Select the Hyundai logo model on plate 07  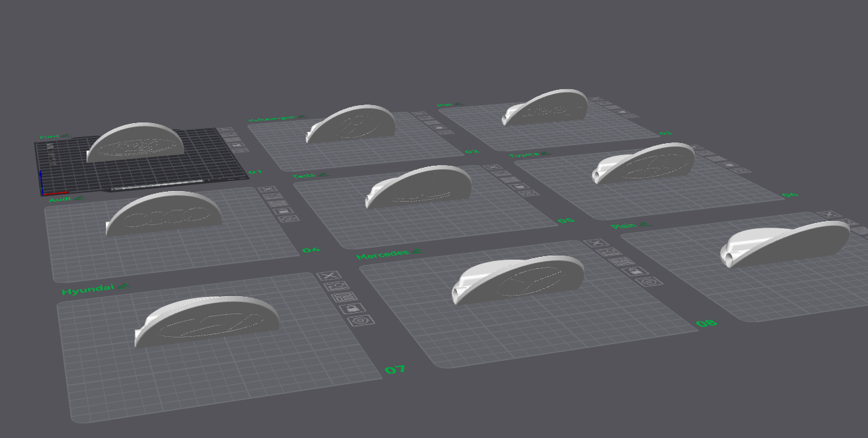point(207,321)
